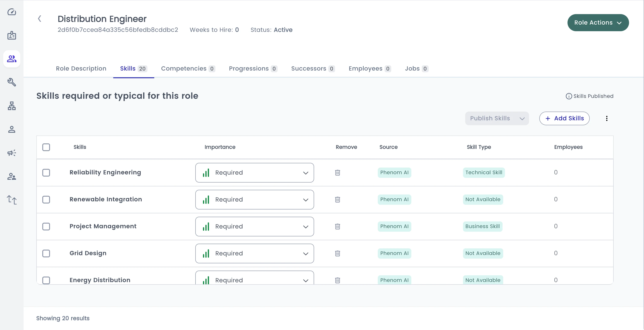Check the Renewable Integration row checkbox
644x330 pixels.
46,200
